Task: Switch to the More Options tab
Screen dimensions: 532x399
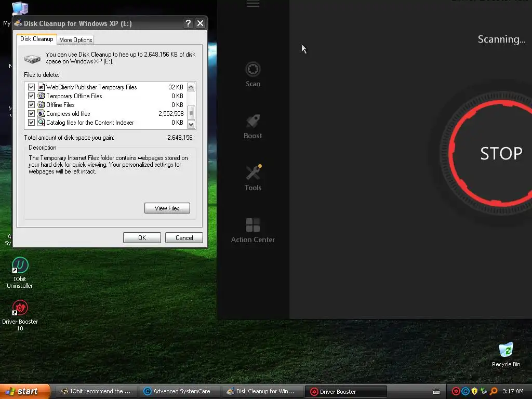Action: coord(76,39)
